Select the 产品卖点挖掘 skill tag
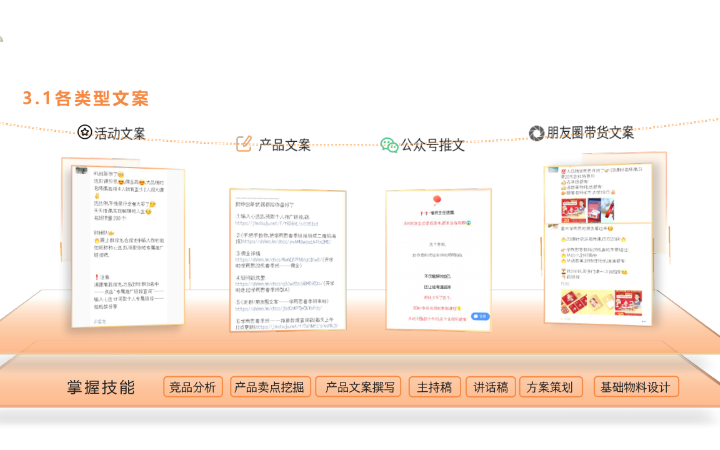Image resolution: width=720 pixels, height=450 pixels. pyautogui.click(x=268, y=387)
